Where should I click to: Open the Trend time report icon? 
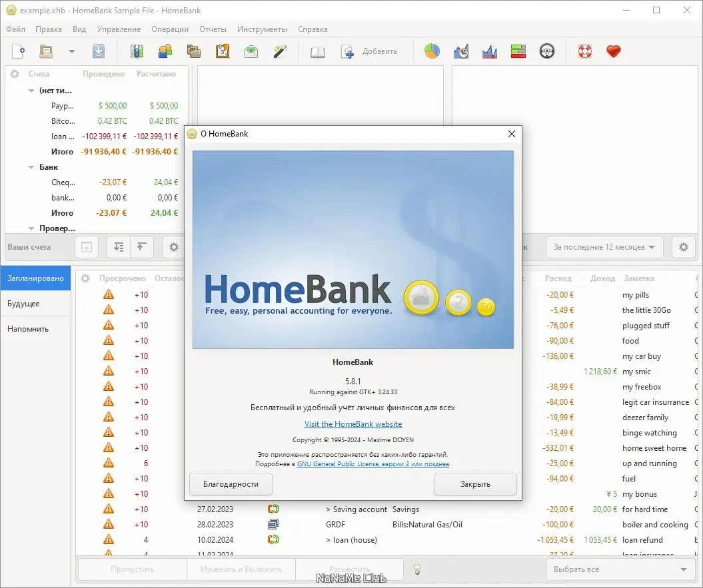461,51
